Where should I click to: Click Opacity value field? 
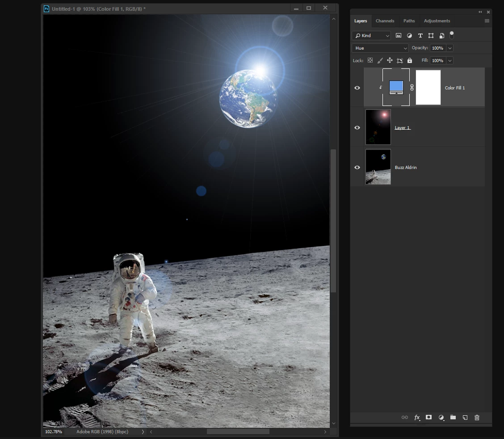(x=438, y=48)
